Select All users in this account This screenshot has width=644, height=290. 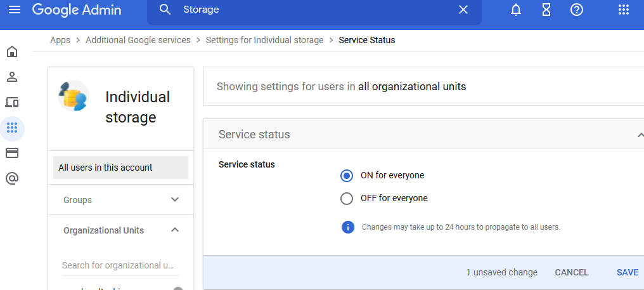pyautogui.click(x=120, y=168)
